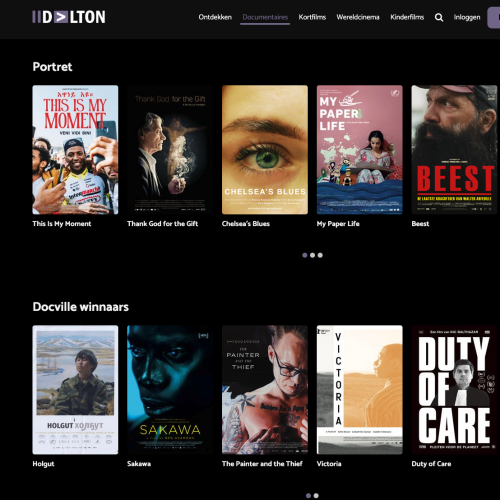Open the Victoria poster
This screenshot has width=500, height=500.
pyautogui.click(x=359, y=390)
